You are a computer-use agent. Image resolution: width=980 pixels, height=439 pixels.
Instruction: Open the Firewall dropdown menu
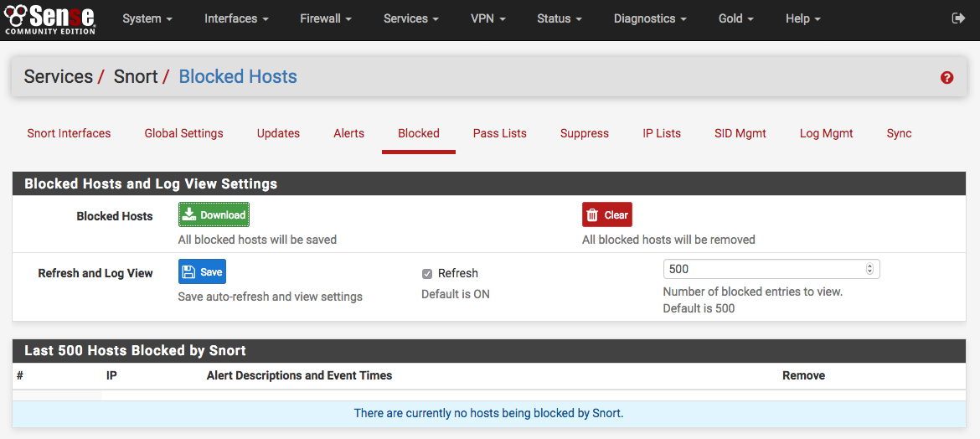[325, 18]
